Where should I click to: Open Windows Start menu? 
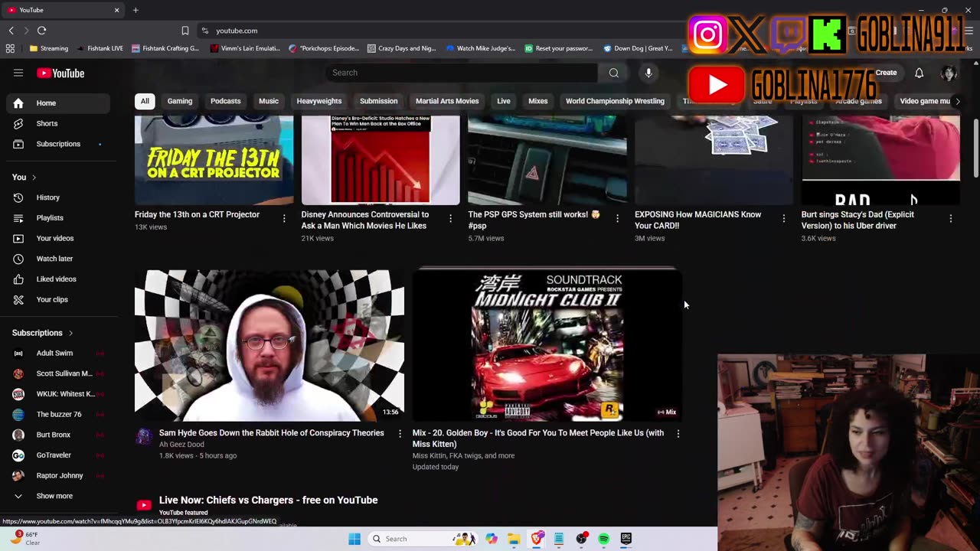click(x=354, y=539)
